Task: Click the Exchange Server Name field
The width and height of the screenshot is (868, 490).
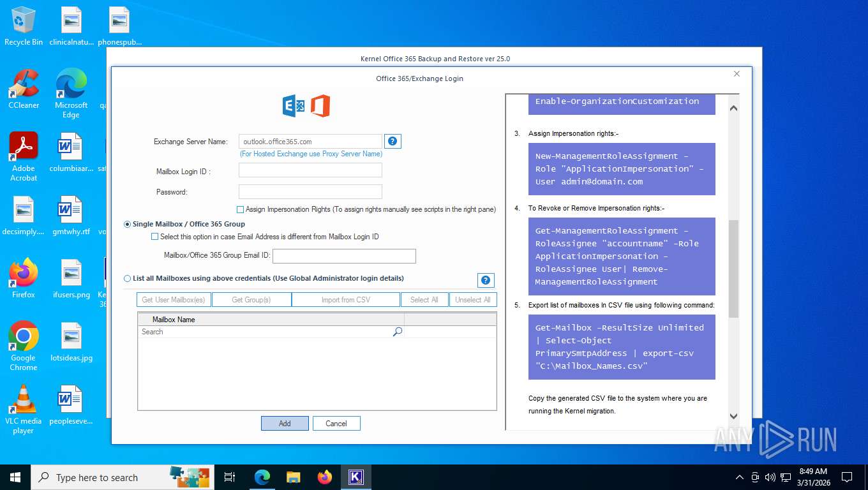Action: point(310,142)
